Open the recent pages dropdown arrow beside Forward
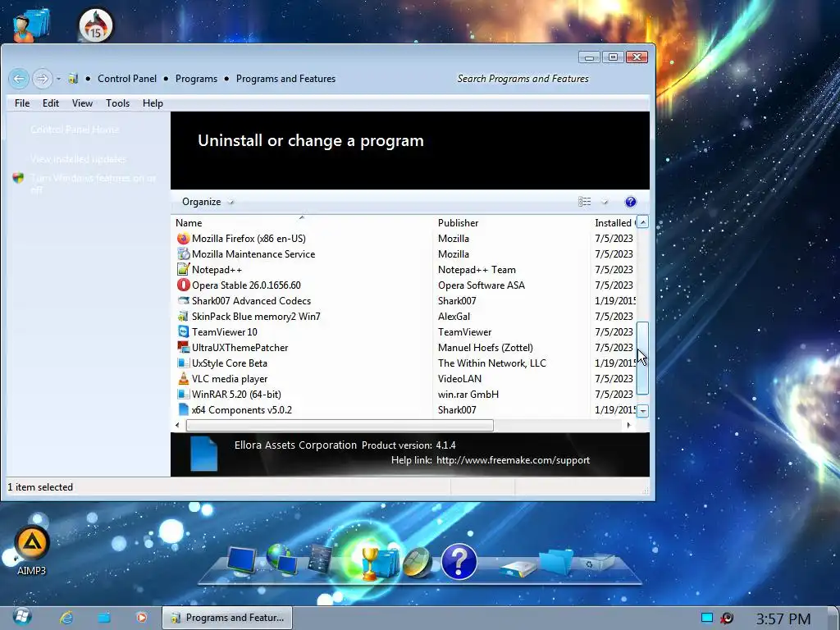 coord(58,79)
